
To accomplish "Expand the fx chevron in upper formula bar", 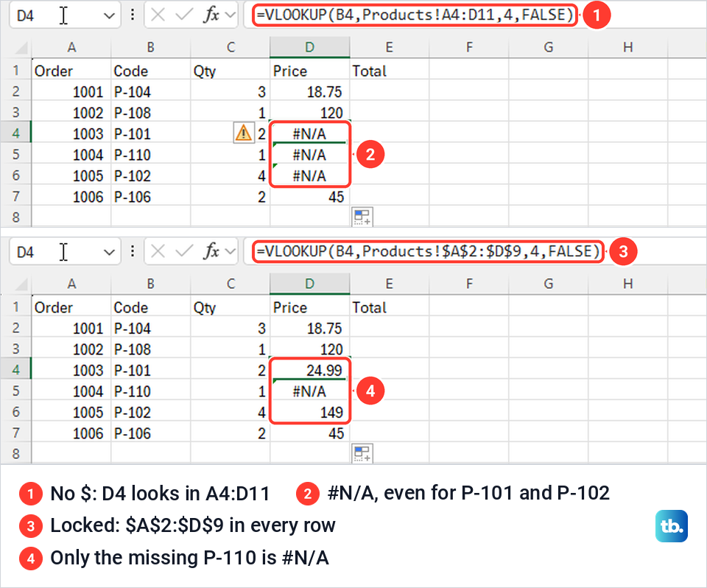I will tap(230, 15).
